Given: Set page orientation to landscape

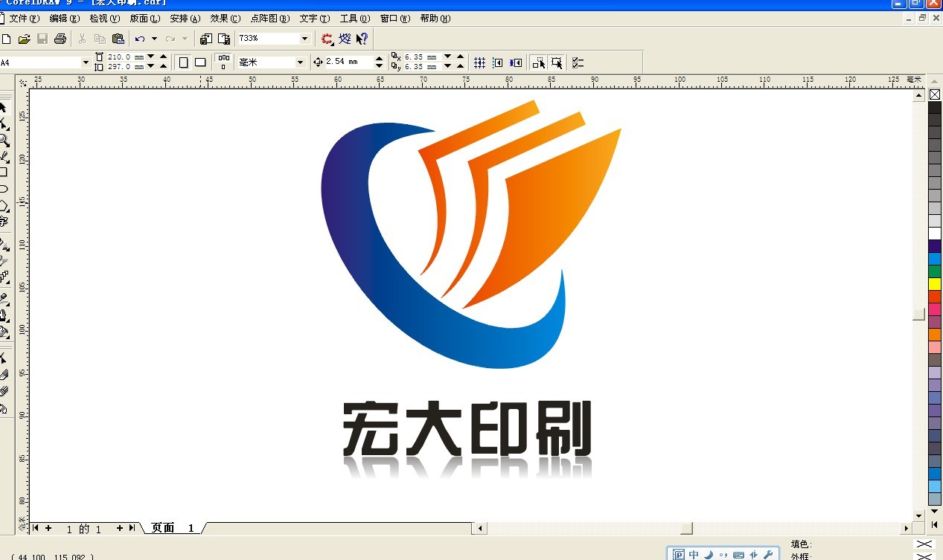Looking at the screenshot, I should [x=199, y=62].
